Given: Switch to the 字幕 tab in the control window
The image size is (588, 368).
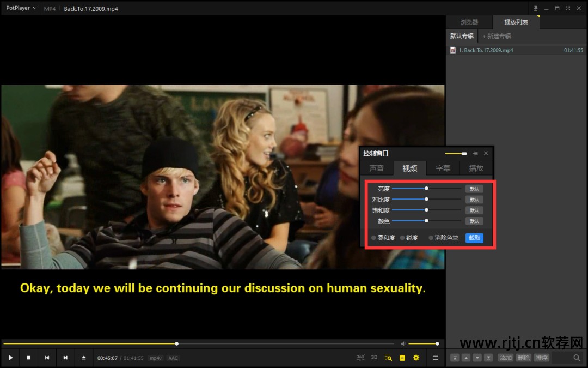Looking at the screenshot, I should coord(443,168).
